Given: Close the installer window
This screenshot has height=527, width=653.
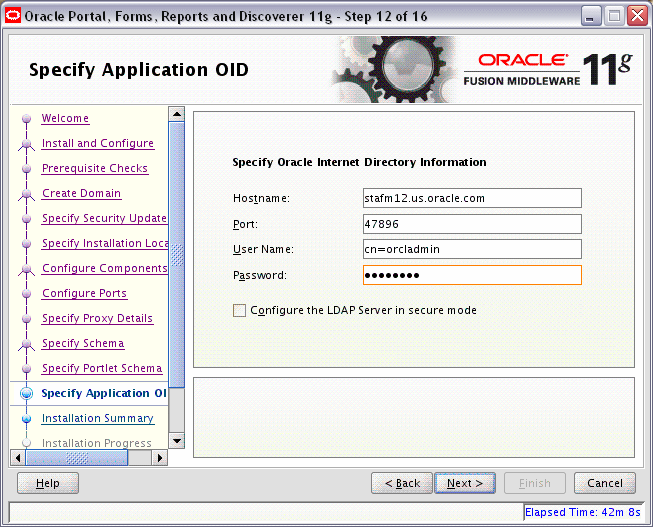Looking at the screenshot, I should pos(638,16).
